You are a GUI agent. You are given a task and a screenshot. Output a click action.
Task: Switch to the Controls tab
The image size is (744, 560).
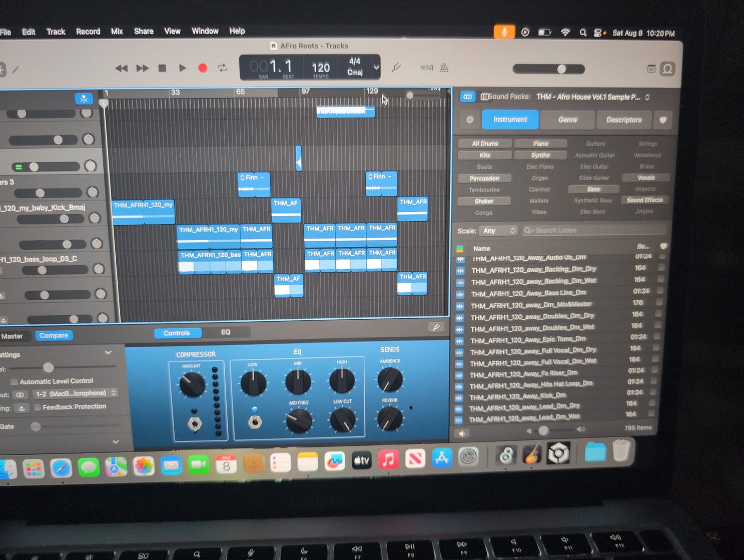(177, 333)
